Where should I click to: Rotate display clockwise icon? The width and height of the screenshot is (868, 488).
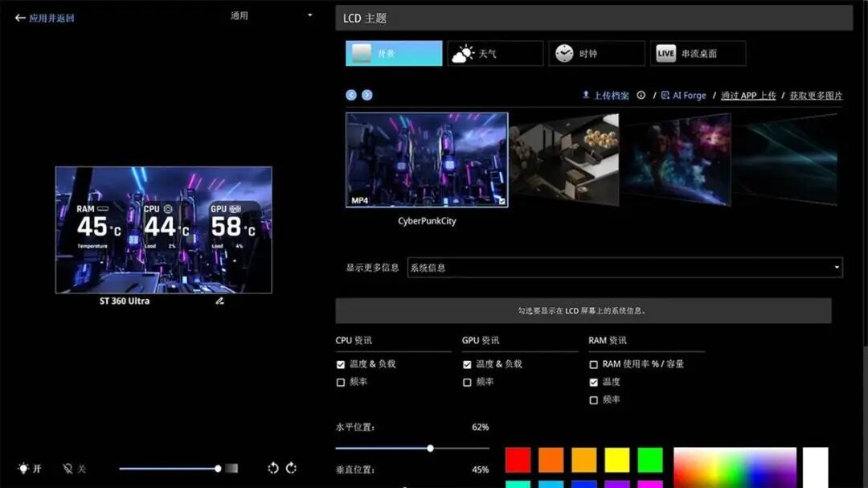pyautogui.click(x=291, y=468)
